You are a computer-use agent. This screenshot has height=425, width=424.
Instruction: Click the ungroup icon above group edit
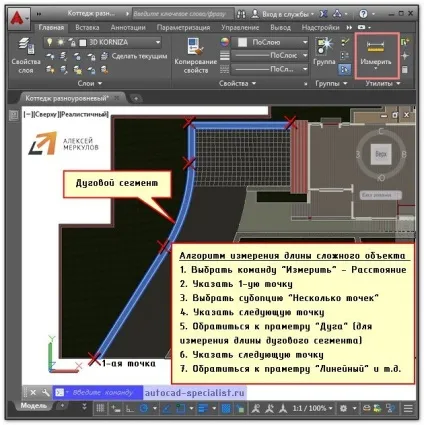[x=345, y=42]
